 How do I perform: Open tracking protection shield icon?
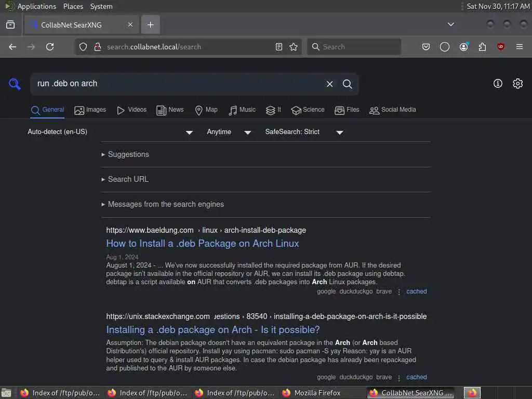[x=83, y=47]
